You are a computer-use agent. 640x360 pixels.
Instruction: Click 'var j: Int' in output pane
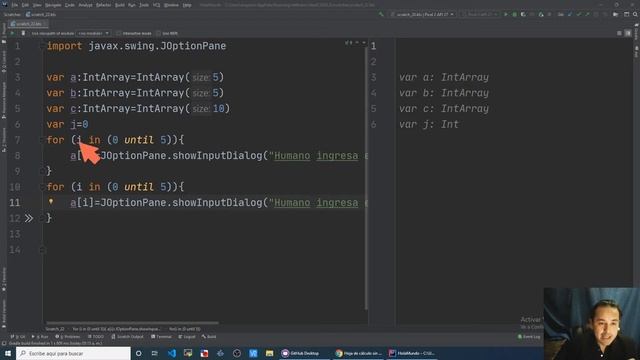(x=429, y=124)
